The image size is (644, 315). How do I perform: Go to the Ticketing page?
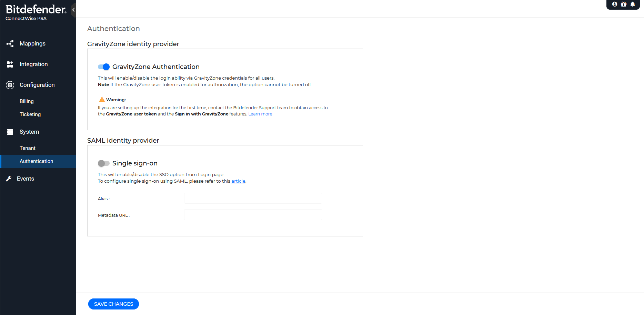[30, 114]
